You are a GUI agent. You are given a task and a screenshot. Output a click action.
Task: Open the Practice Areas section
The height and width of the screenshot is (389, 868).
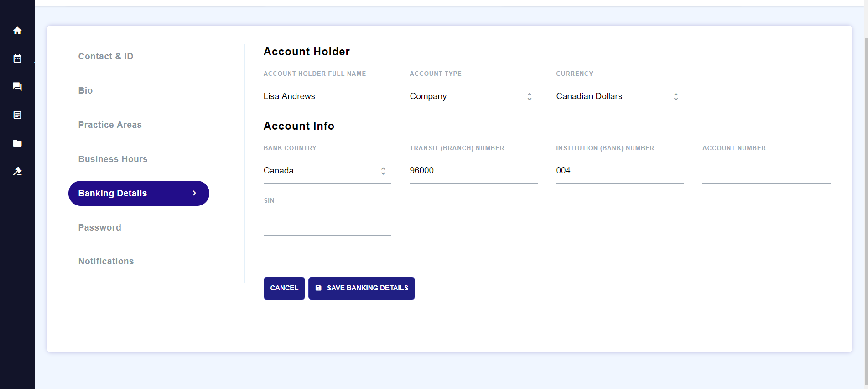(110, 125)
